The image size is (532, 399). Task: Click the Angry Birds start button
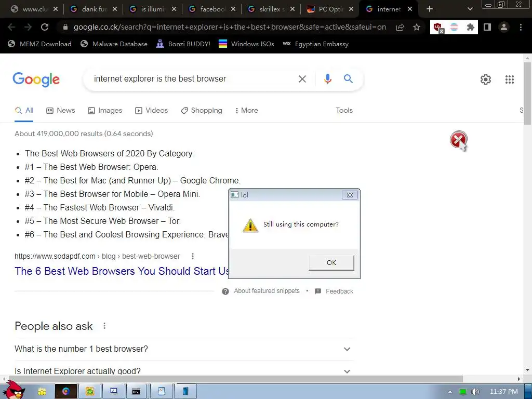click(x=15, y=391)
